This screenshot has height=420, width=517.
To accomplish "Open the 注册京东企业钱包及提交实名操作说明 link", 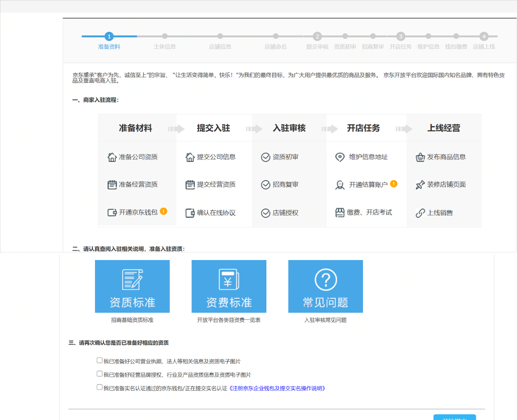I will (x=277, y=388).
